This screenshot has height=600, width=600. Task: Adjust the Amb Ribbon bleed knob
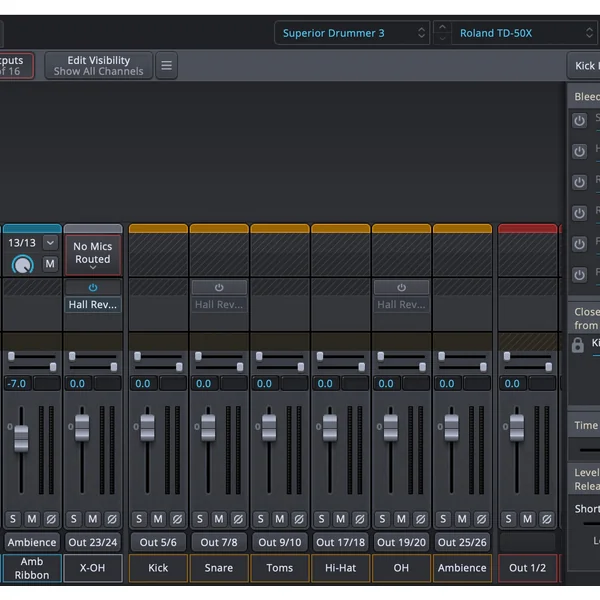click(x=23, y=265)
